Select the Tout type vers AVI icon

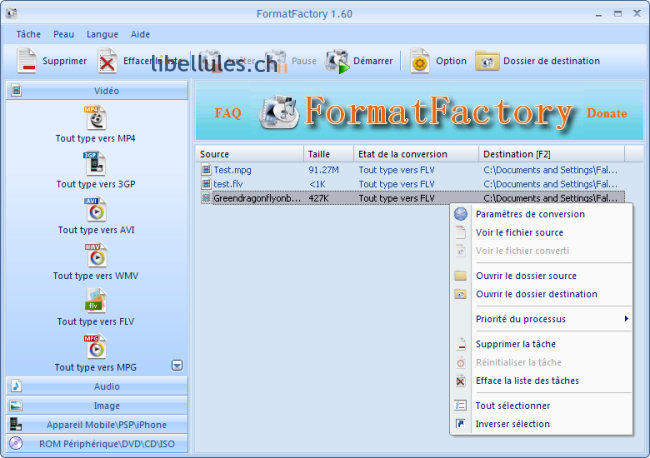(x=96, y=209)
